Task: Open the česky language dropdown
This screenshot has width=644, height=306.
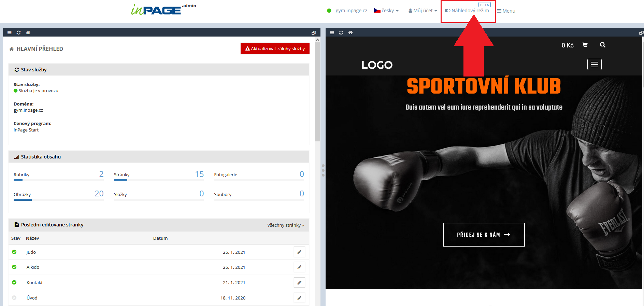Action: (x=386, y=11)
